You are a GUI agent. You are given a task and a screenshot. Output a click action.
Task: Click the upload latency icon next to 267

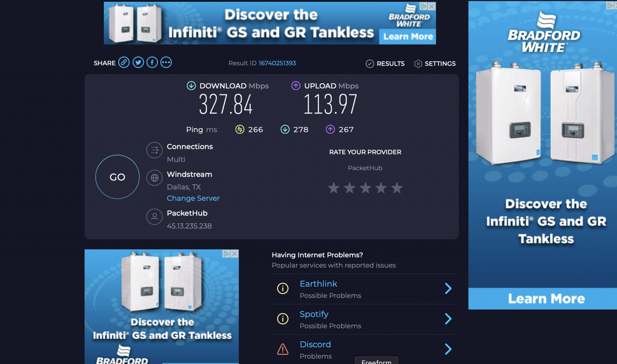coord(330,129)
